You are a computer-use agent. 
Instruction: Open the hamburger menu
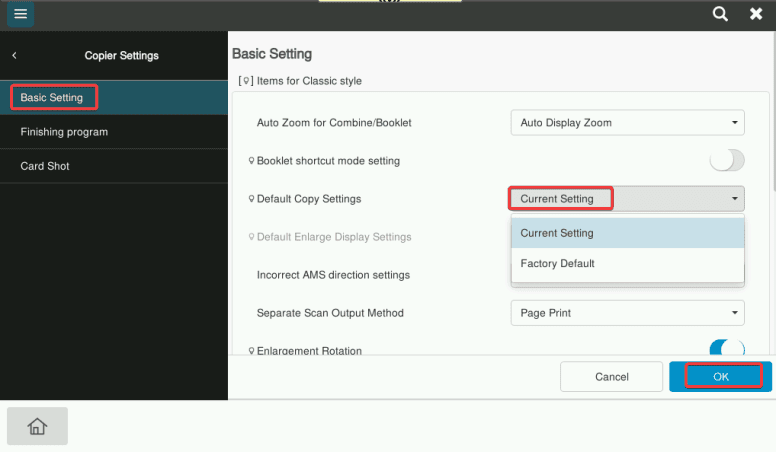click(20, 14)
